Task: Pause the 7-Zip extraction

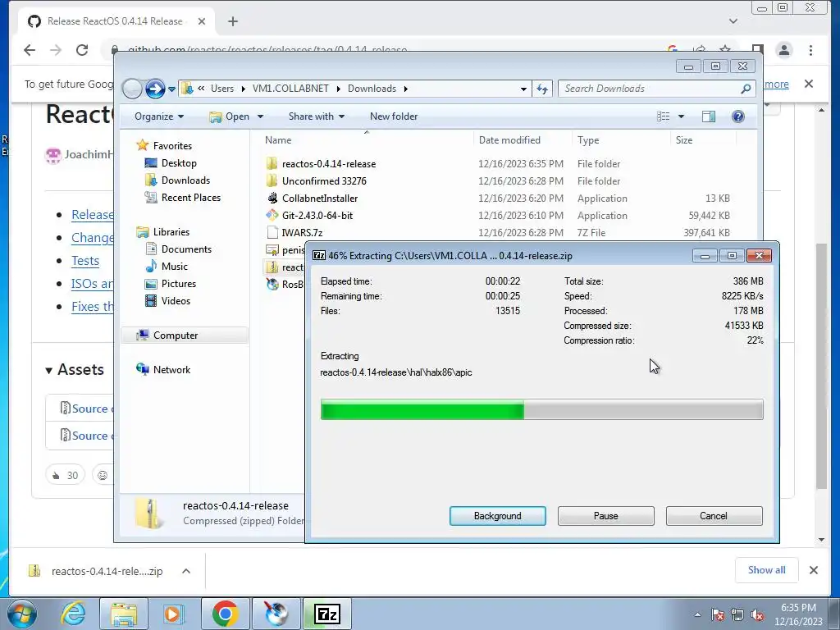Action: click(x=606, y=516)
